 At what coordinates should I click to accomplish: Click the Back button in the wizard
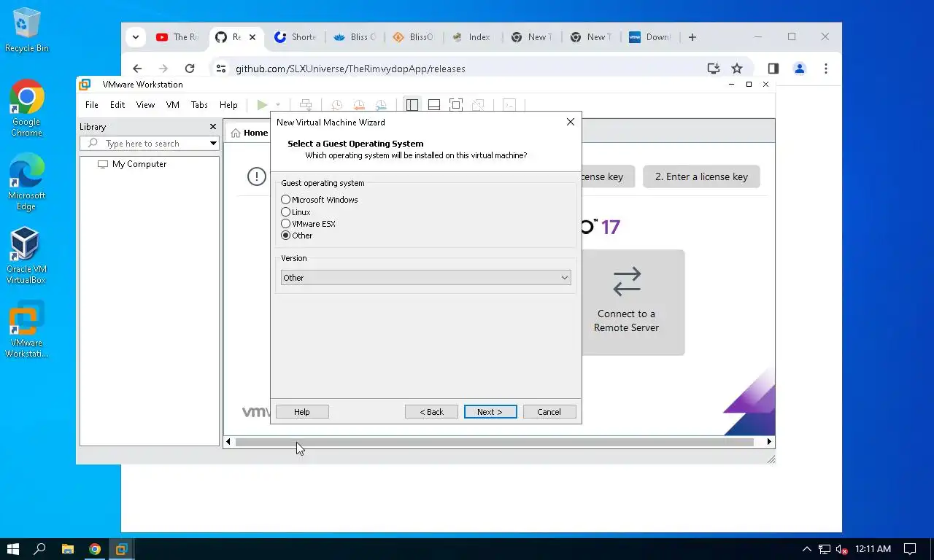click(431, 412)
